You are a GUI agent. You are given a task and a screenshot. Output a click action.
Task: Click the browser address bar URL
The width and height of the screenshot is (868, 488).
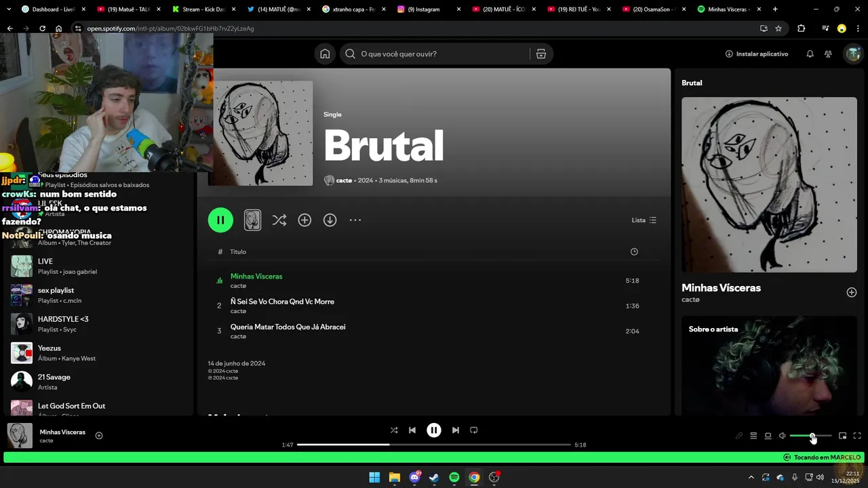[170, 28]
